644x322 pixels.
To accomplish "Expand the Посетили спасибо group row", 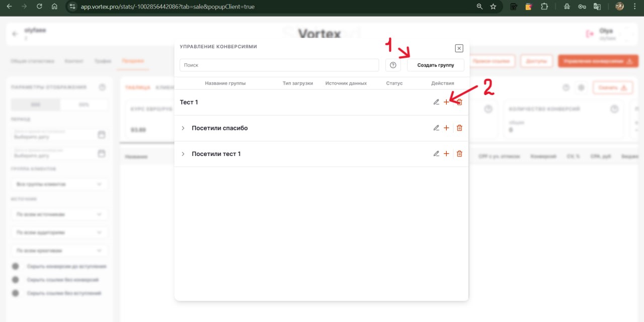I will [183, 128].
